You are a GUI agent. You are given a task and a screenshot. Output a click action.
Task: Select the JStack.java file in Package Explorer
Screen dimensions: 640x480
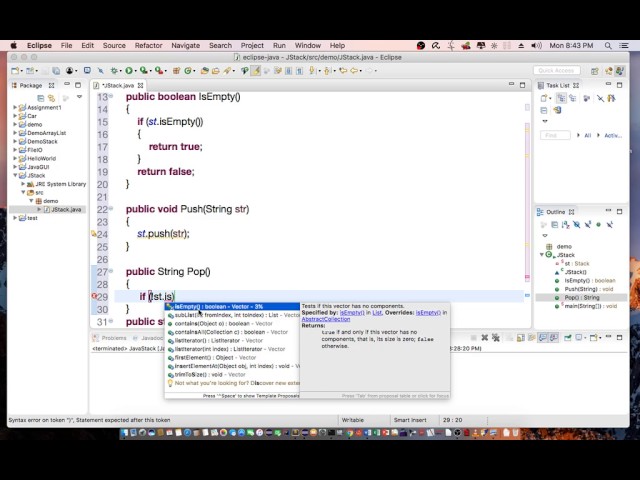pos(66,209)
